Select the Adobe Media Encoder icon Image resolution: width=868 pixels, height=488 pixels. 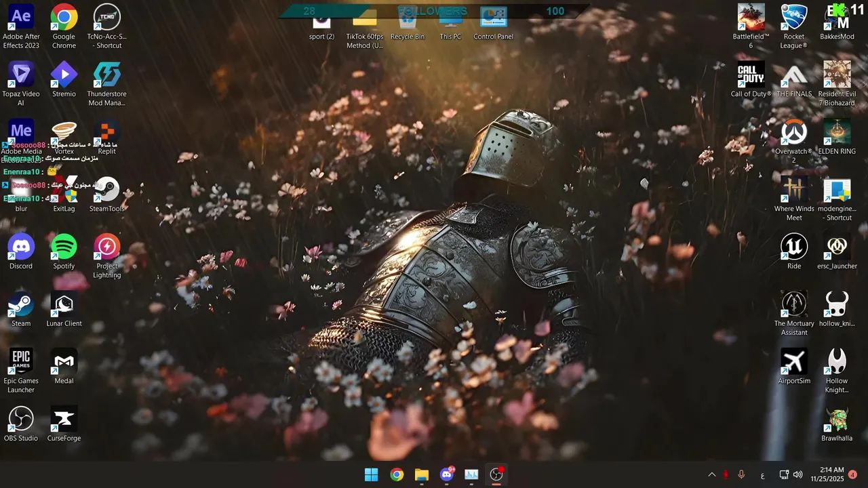(21, 142)
